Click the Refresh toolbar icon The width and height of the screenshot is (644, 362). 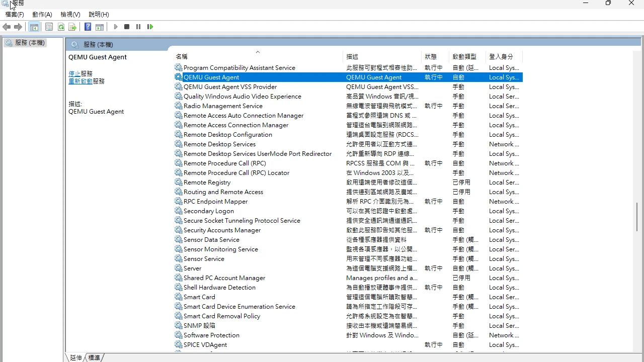pyautogui.click(x=61, y=27)
